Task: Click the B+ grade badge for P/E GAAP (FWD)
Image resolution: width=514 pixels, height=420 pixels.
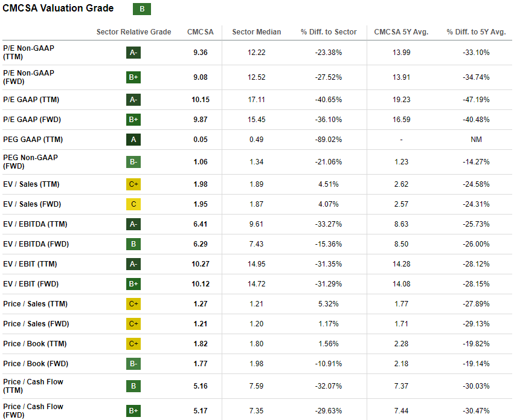Action: click(x=133, y=120)
